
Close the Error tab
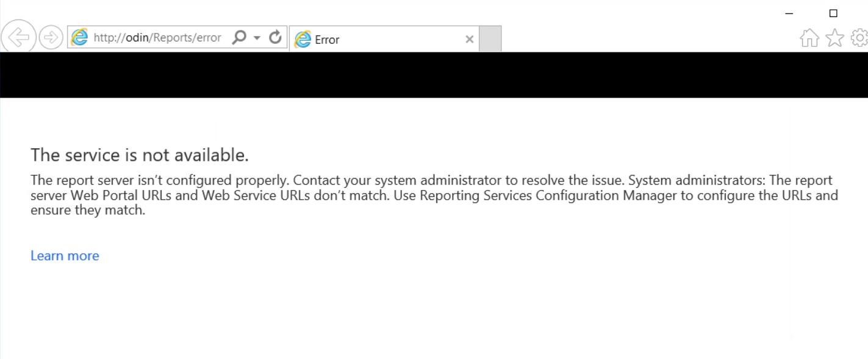point(469,40)
